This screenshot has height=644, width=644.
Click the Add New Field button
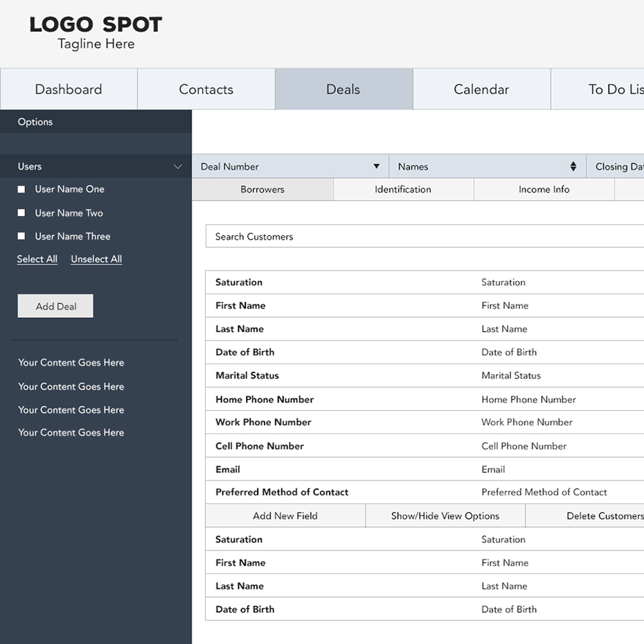[x=285, y=516]
